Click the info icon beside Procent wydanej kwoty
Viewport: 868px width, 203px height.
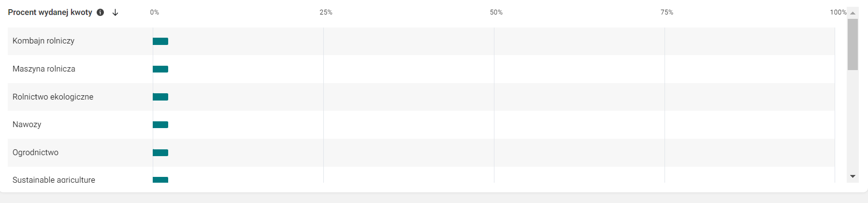(x=101, y=13)
